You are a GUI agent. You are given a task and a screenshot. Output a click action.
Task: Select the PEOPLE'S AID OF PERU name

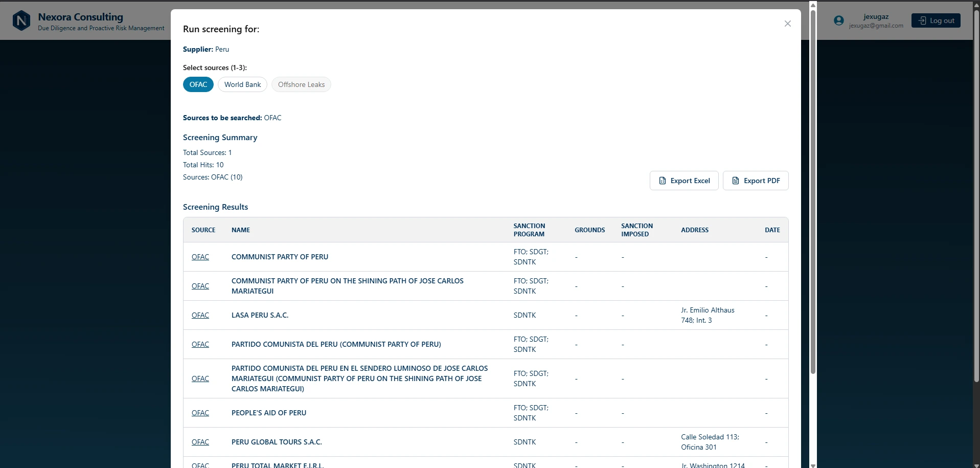(x=269, y=413)
